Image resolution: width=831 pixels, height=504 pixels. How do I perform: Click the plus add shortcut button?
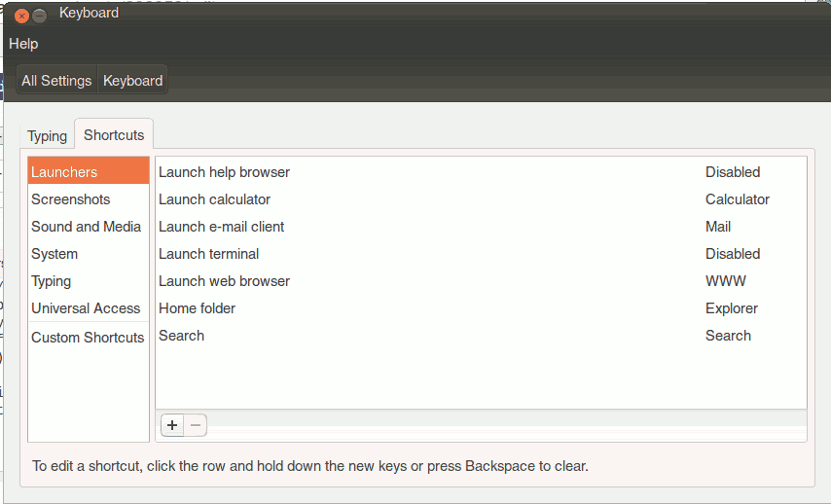(172, 425)
